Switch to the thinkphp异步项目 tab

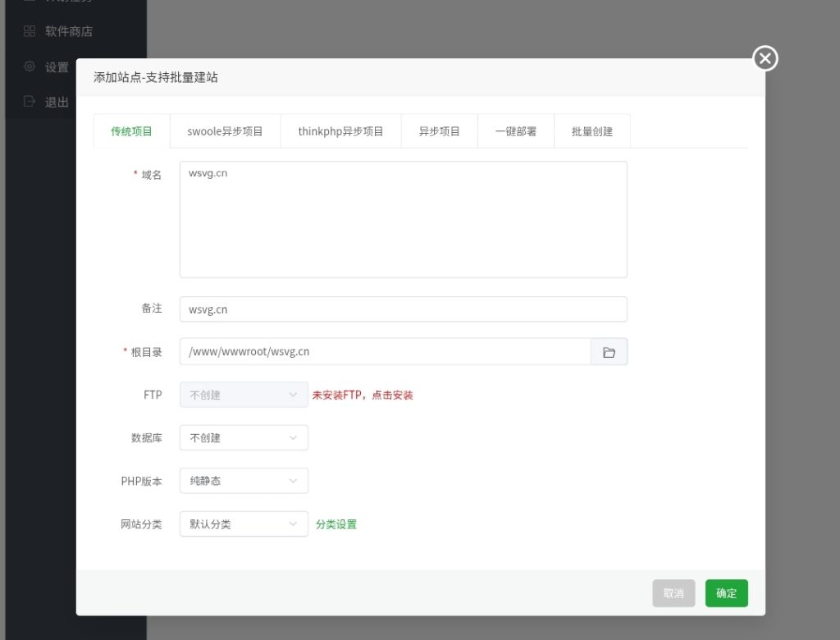(x=340, y=130)
